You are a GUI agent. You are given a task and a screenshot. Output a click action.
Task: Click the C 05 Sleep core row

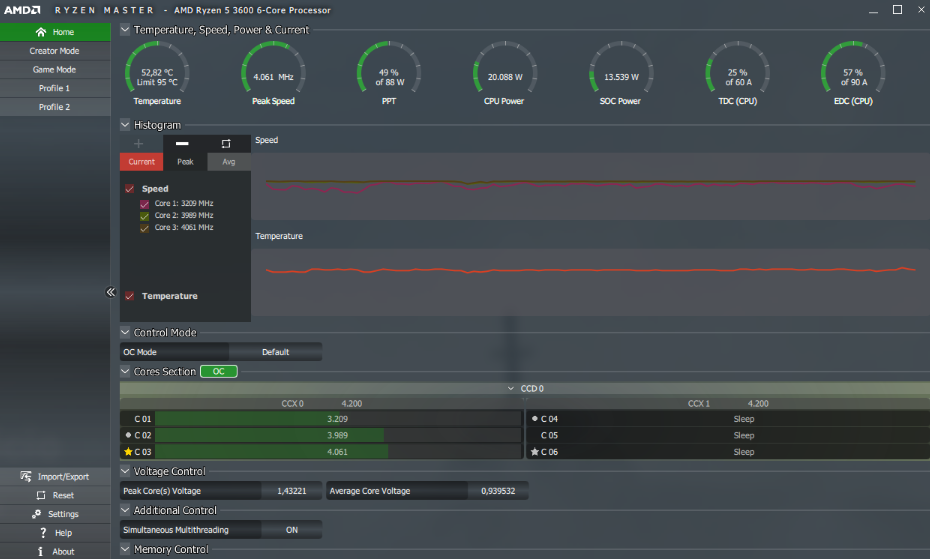(x=728, y=435)
